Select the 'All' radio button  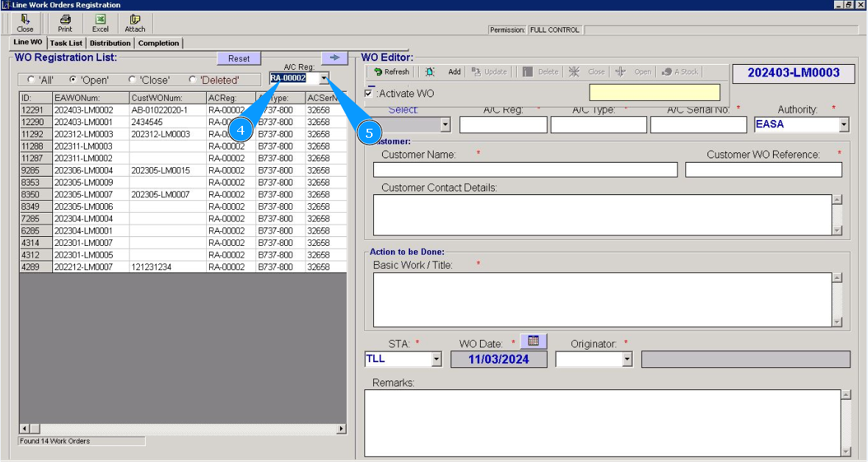pos(31,79)
